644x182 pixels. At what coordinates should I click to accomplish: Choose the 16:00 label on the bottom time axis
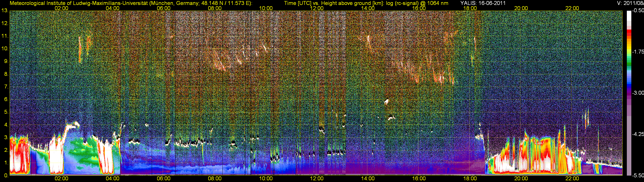tap(419, 179)
